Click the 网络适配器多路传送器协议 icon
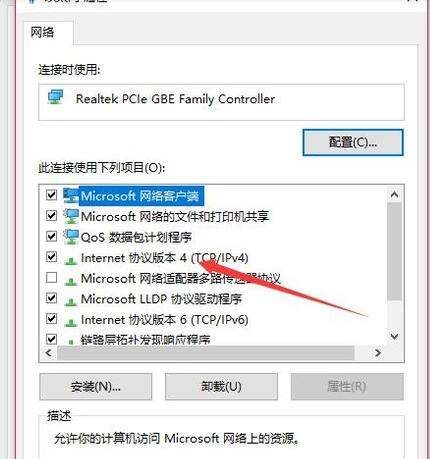This screenshot has height=459, width=430. tap(71, 280)
